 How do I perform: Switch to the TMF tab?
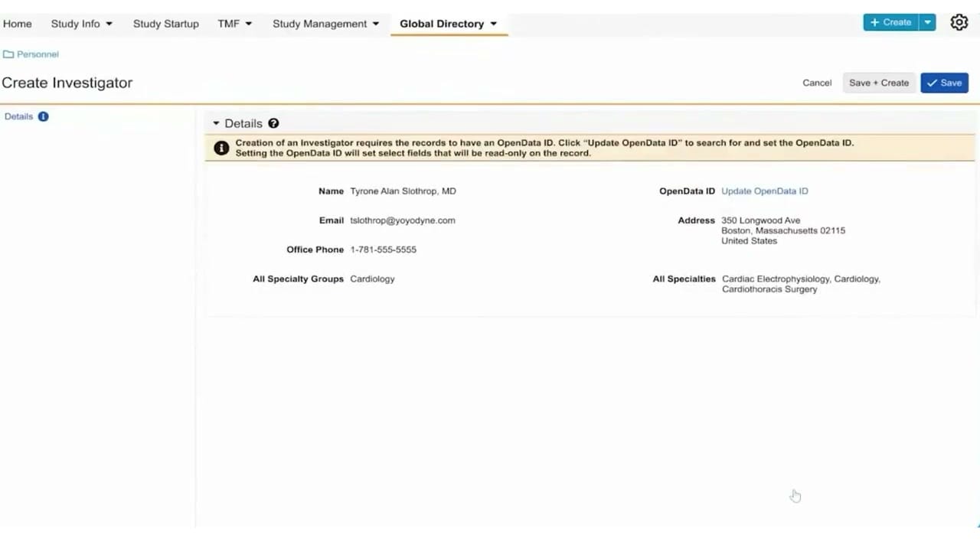pos(228,24)
